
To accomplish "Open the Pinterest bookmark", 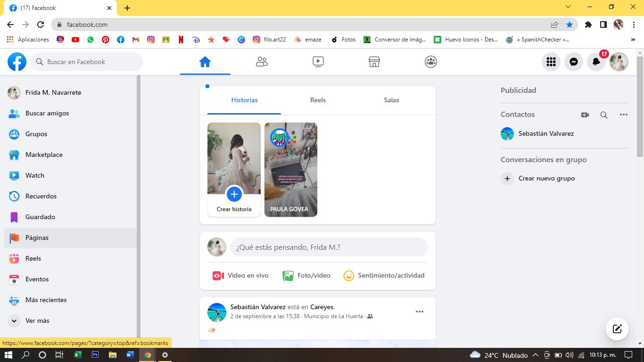I will 106,40.
